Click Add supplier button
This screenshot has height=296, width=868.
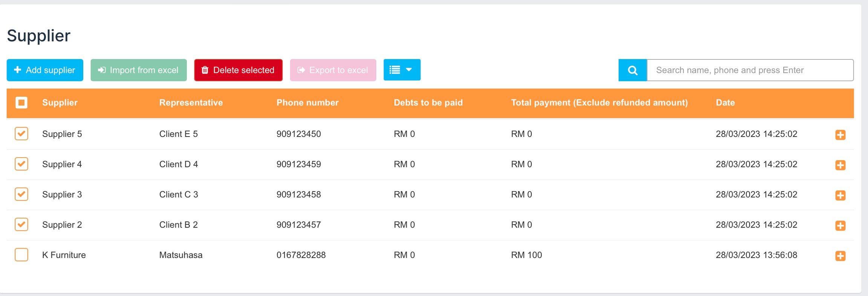[45, 70]
